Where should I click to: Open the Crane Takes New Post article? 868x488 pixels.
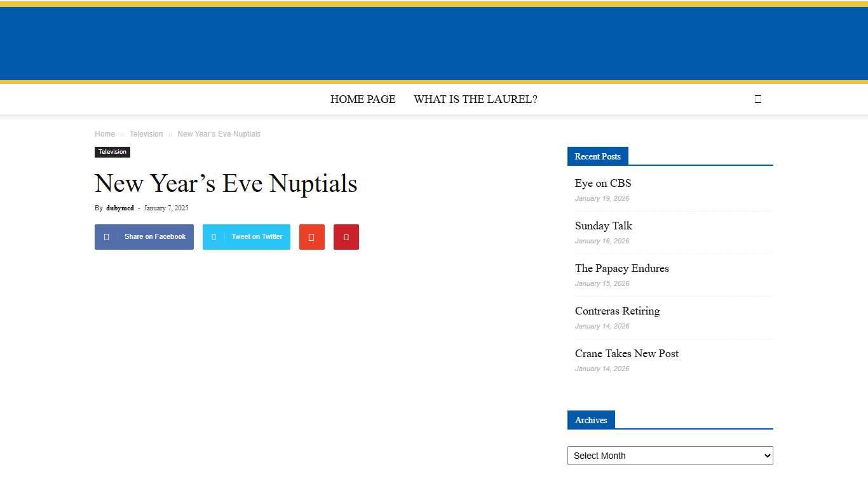point(627,353)
